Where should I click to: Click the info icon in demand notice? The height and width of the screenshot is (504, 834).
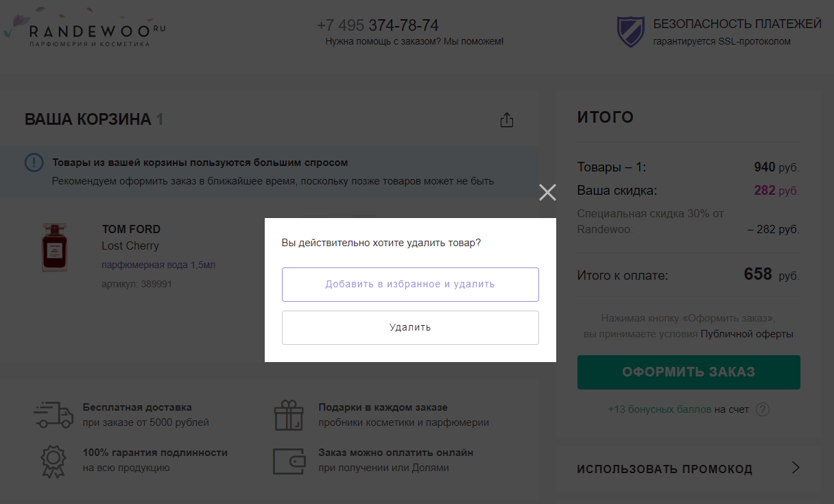pyautogui.click(x=34, y=163)
